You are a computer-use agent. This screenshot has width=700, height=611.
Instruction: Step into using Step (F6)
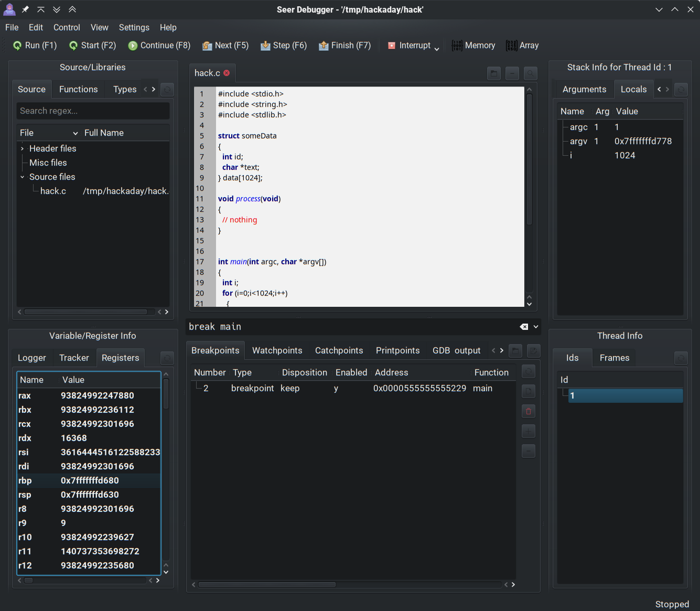pyautogui.click(x=284, y=46)
